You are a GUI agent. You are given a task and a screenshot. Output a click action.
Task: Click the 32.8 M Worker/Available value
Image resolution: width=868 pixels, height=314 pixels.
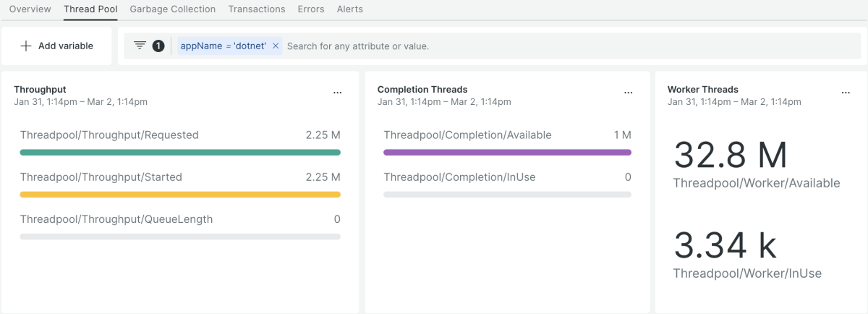click(731, 156)
